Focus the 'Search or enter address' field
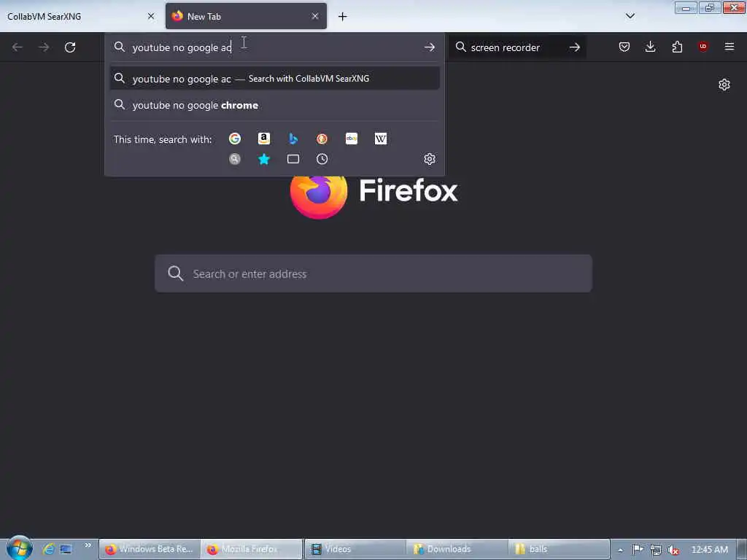 [x=373, y=274]
